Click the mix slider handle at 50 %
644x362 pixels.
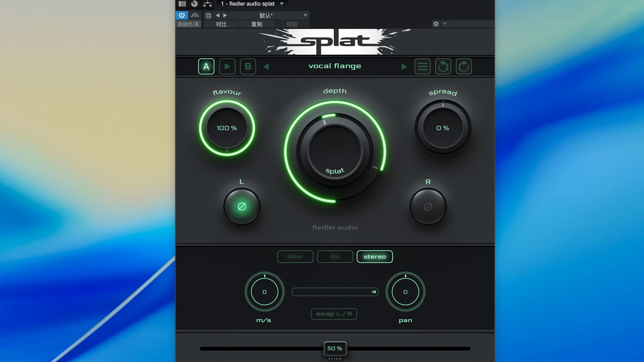[x=335, y=349]
